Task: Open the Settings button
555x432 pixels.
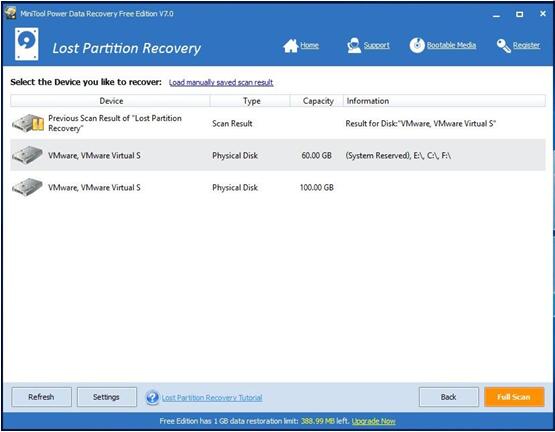Action: click(x=107, y=397)
